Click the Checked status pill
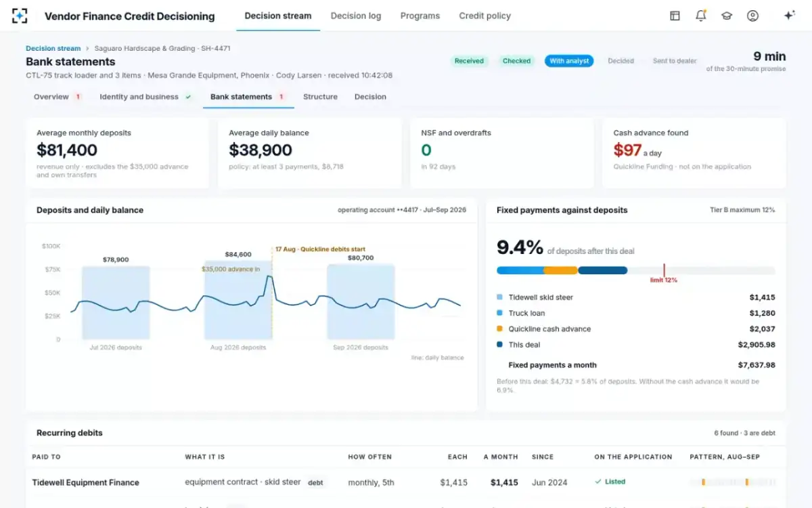 point(516,61)
